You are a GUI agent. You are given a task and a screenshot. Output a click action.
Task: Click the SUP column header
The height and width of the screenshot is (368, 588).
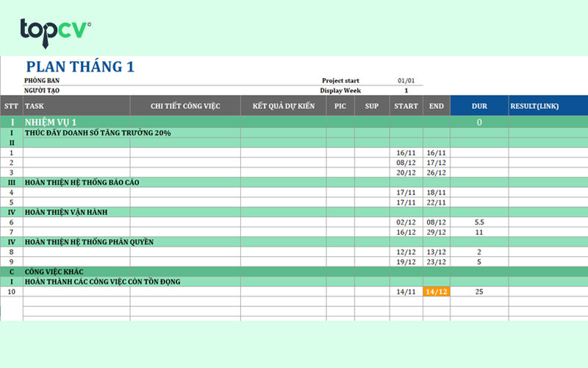coord(372,106)
